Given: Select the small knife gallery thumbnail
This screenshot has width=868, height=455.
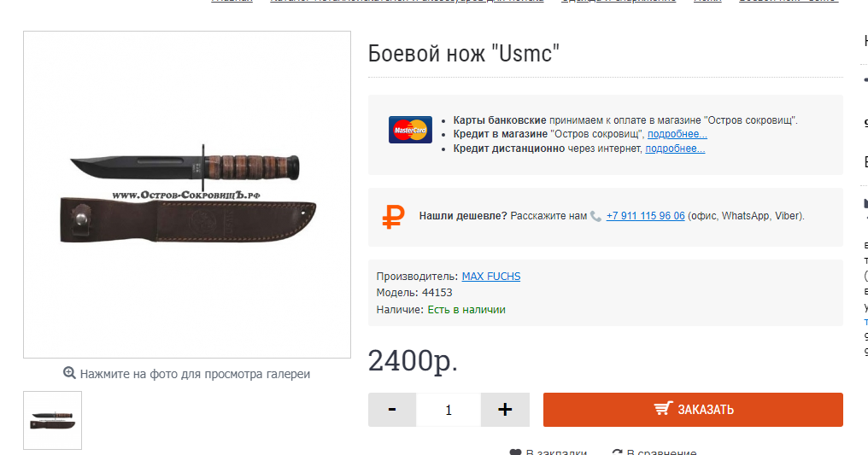Looking at the screenshot, I should click(53, 420).
